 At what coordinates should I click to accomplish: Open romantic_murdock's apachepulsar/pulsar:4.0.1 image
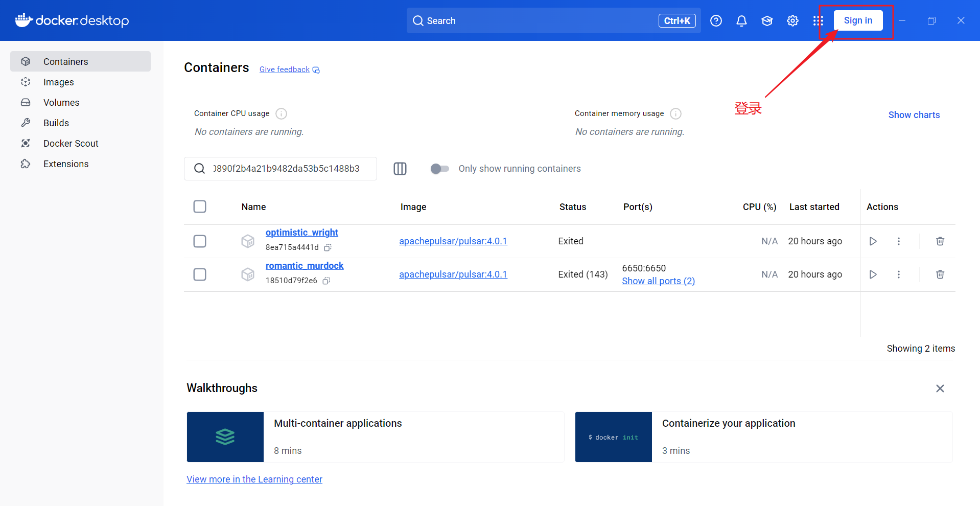453,274
